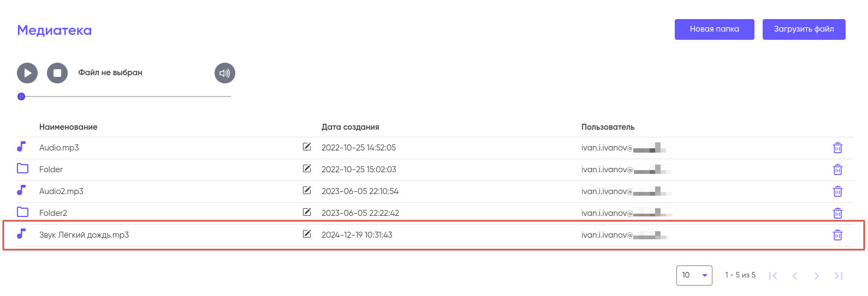Sort by Дата создания column header
Screen dimensions: 868x296
pos(350,127)
